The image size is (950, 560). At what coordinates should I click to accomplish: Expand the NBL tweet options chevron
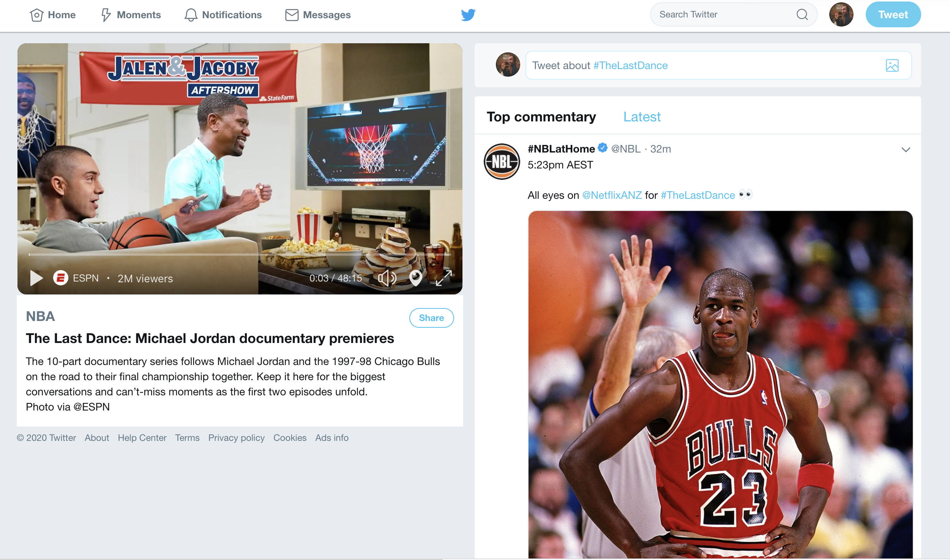906,149
